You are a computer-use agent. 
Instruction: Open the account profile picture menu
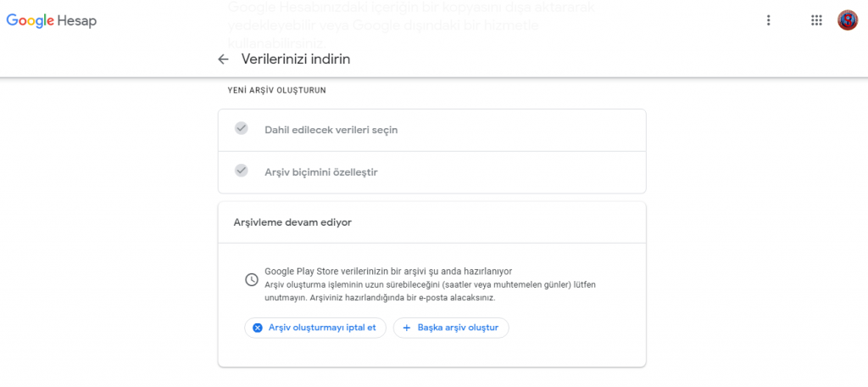[x=847, y=20]
